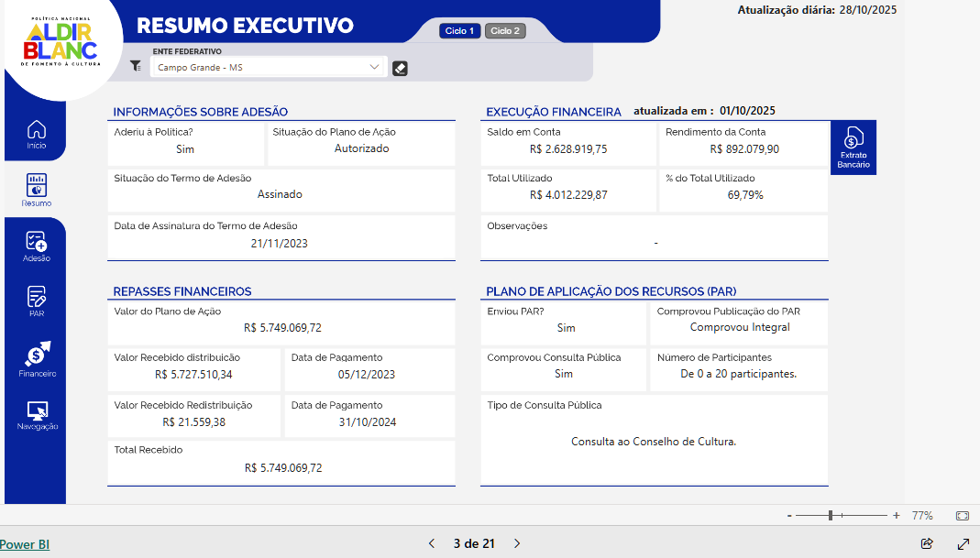Image resolution: width=980 pixels, height=558 pixels.
Task: Select the Resumo sidebar icon
Action: coord(37,189)
